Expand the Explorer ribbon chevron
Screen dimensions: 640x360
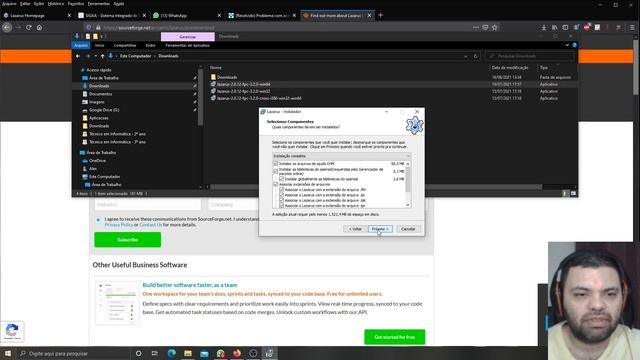click(567, 45)
